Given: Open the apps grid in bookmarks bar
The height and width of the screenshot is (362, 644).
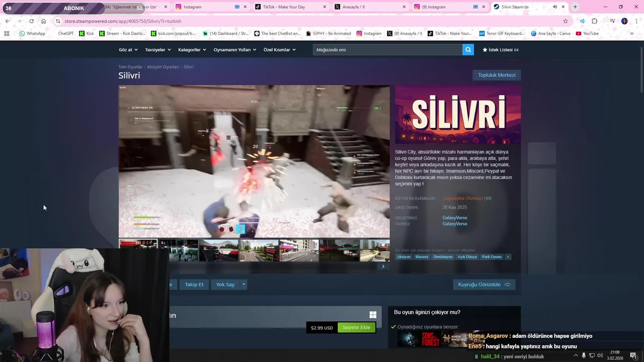Looking at the screenshot, I should click(x=7, y=34).
